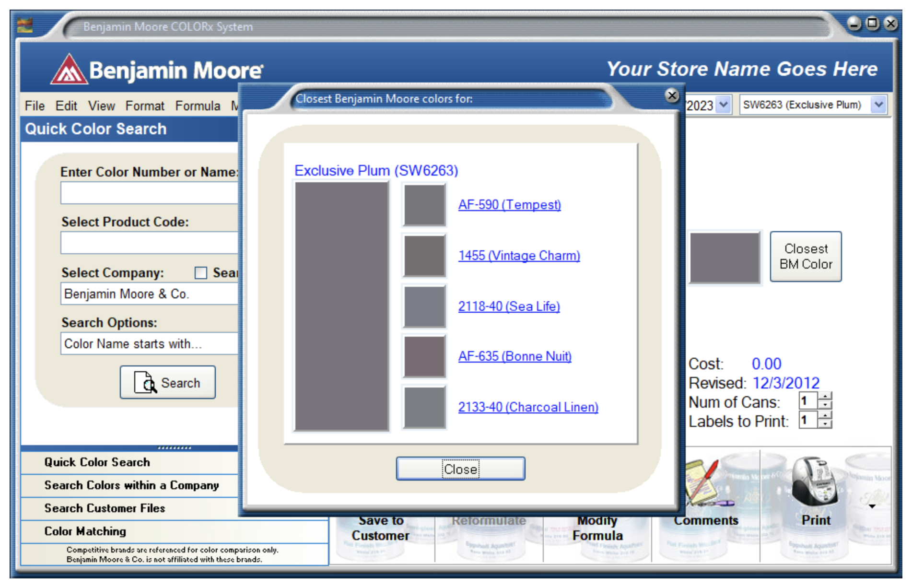Open the Color Name starts with search option
Image resolution: width=912 pixels, height=588 pixels.
150,343
